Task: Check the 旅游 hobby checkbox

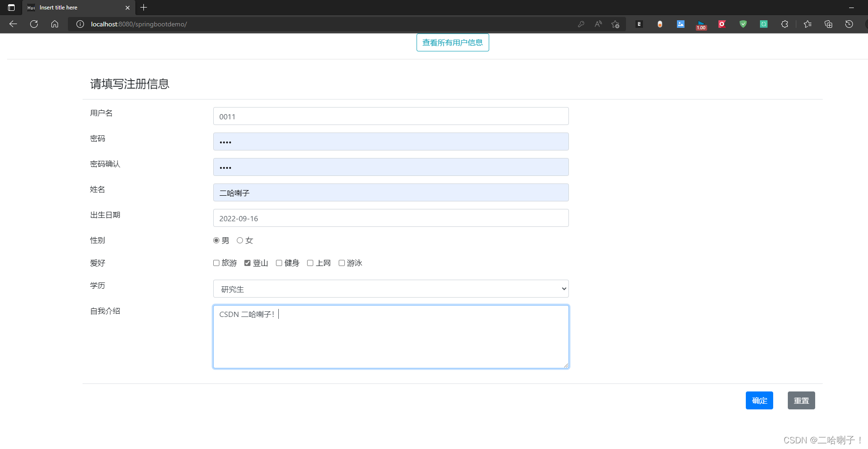Action: tap(216, 263)
